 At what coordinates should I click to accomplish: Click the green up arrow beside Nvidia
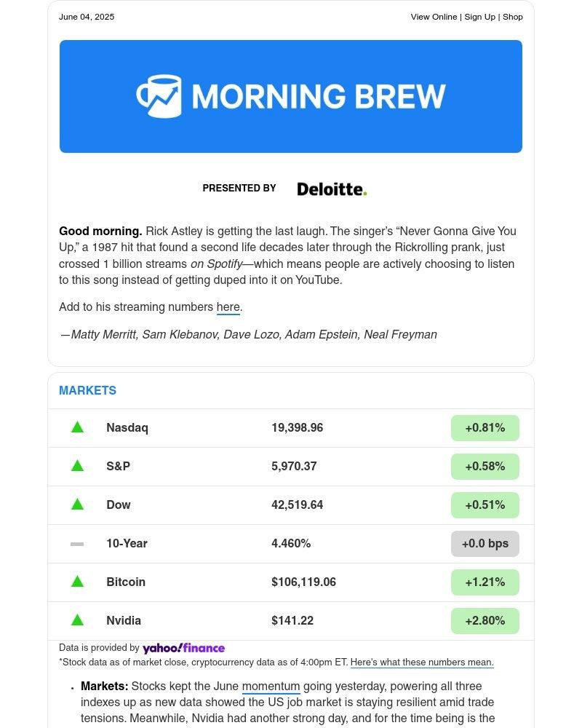[x=78, y=620]
